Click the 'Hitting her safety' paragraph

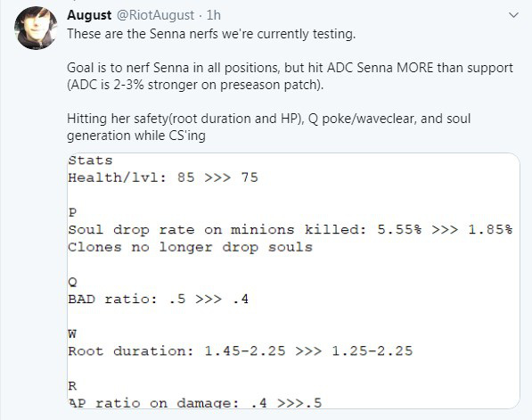tap(269, 127)
